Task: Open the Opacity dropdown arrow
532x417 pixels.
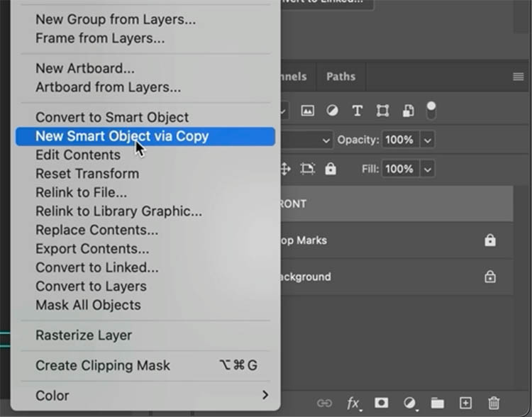Action: (x=428, y=140)
